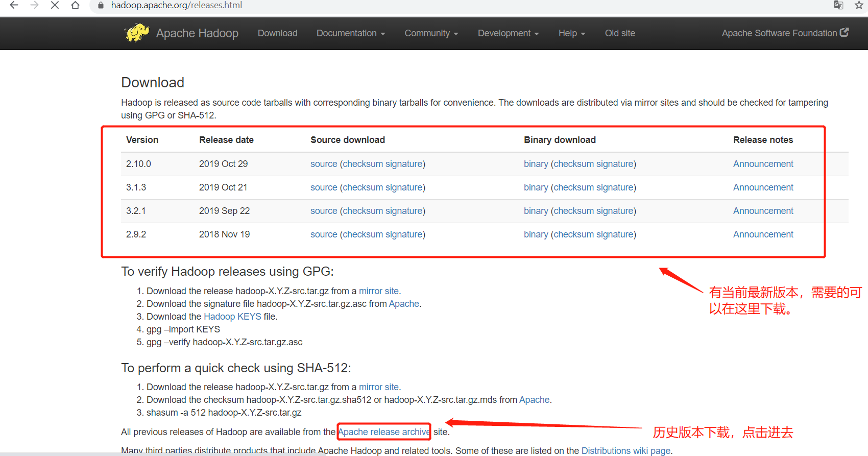Open Announcement for version 2.9.2
The width and height of the screenshot is (868, 456).
coord(763,234)
